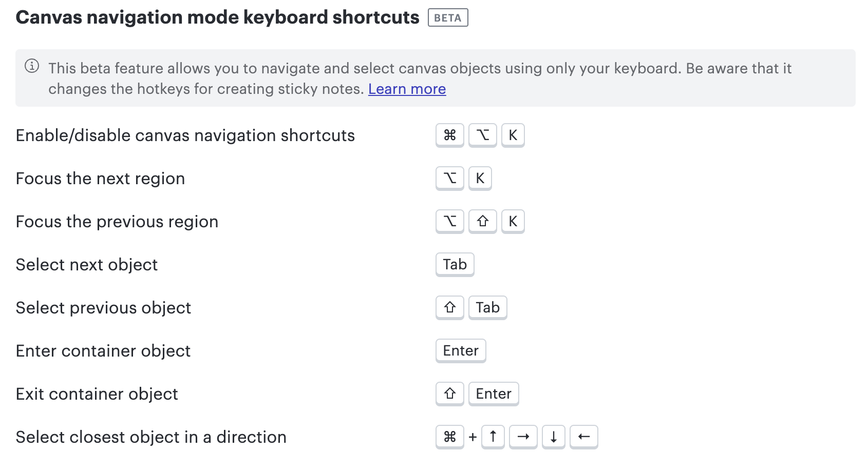Viewport: 868px width, 471px height.
Task: Click the Command key beside the direction arrows
Action: [x=449, y=437]
